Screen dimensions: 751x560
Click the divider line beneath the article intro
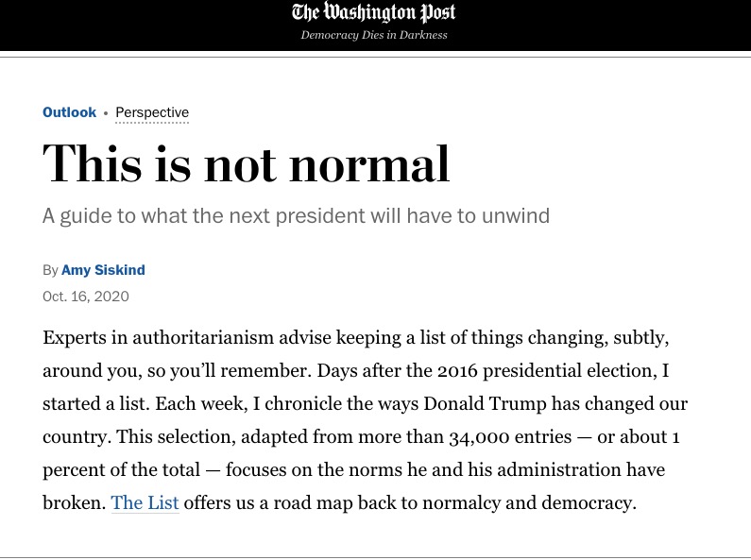[375, 557]
